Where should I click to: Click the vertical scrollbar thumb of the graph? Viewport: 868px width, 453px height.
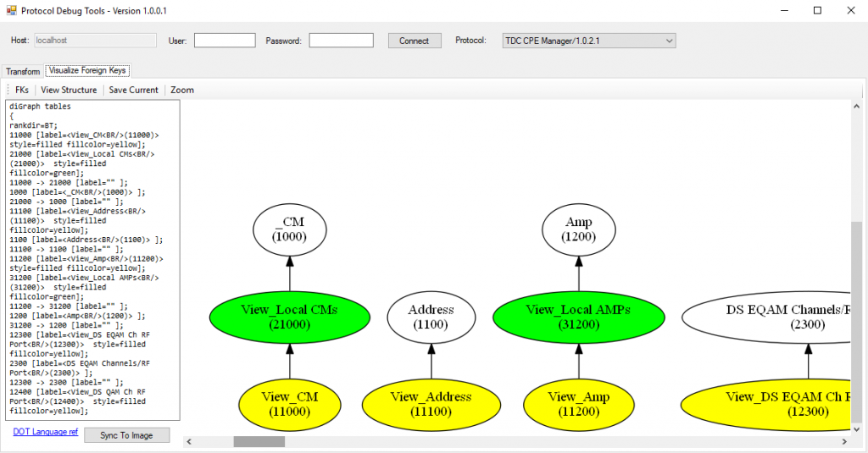click(x=856, y=322)
